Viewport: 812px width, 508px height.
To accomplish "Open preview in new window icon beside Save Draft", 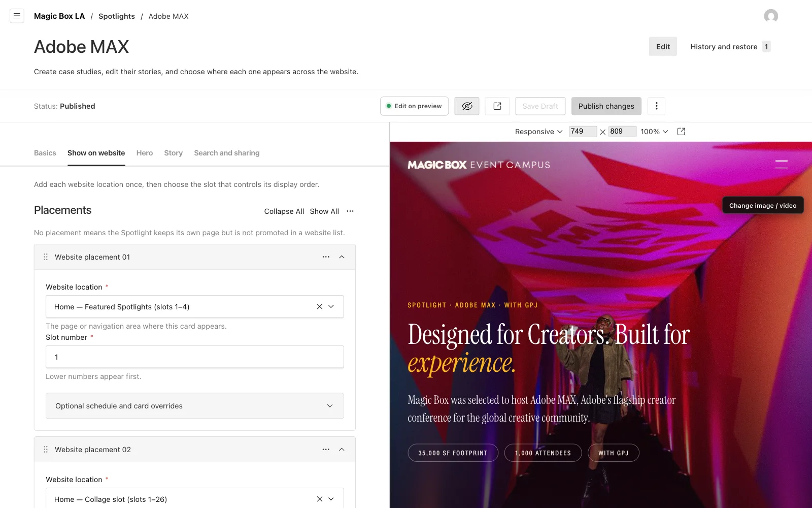I will [497, 106].
